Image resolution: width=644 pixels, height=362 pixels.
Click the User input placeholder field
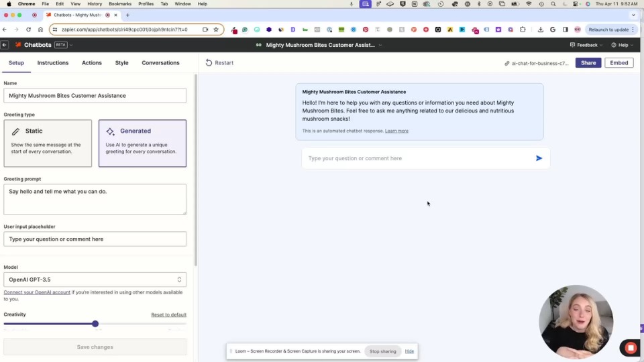(x=95, y=239)
